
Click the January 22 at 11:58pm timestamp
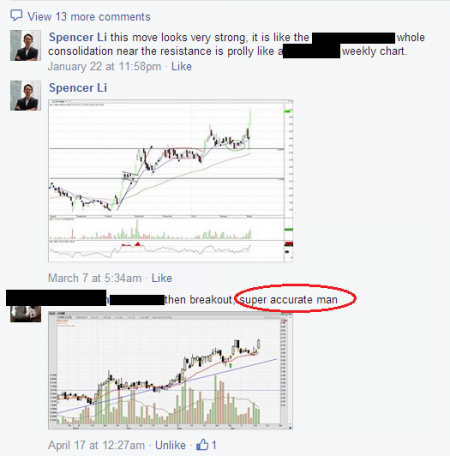(x=104, y=66)
